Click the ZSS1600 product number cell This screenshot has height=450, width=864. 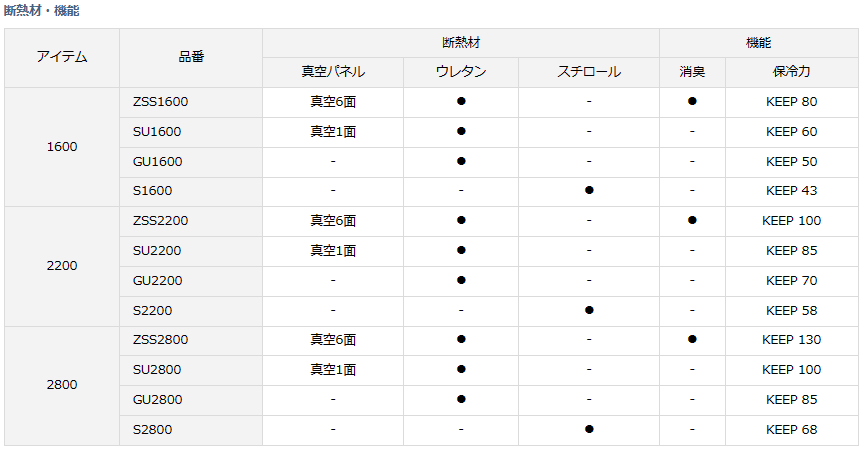[191, 102]
